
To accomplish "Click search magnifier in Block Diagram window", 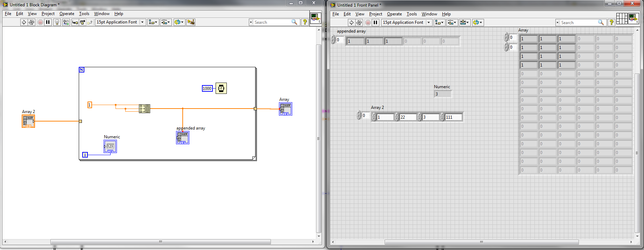I will pos(294,22).
